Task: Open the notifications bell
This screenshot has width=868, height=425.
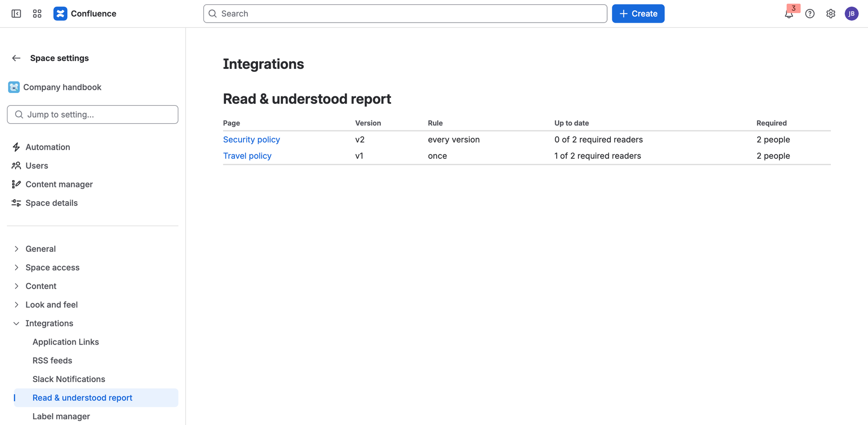Action: pos(789,14)
